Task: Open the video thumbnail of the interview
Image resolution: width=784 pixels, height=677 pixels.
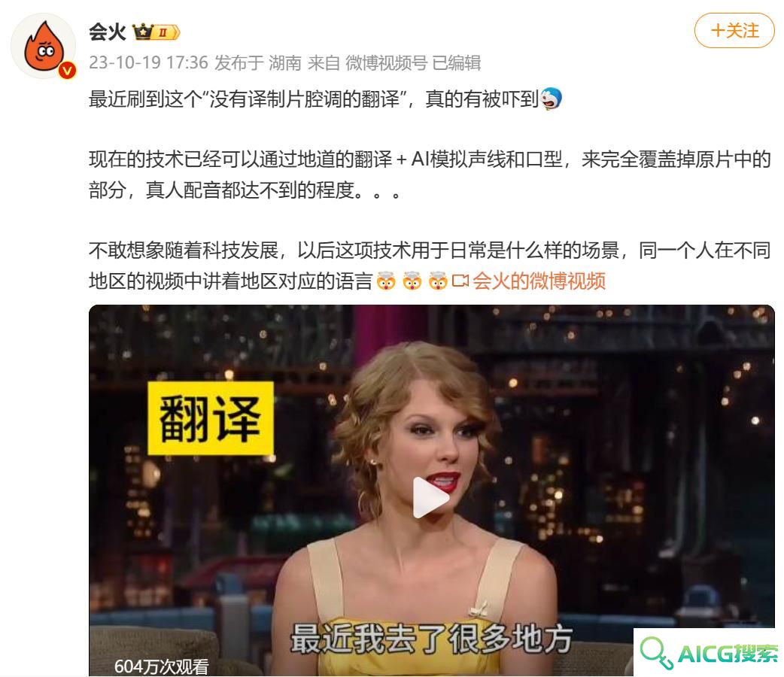Action: point(431,490)
